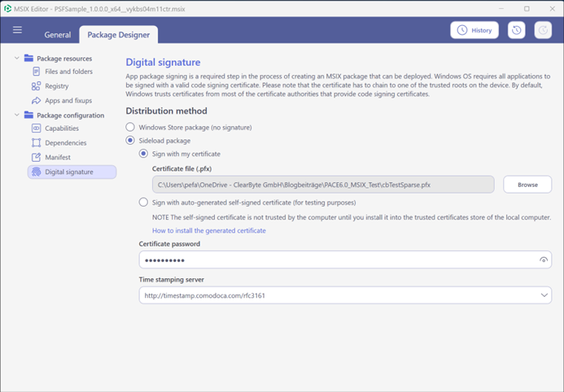Open the Dependencies icon entry
The image size is (564, 392).
36,142
